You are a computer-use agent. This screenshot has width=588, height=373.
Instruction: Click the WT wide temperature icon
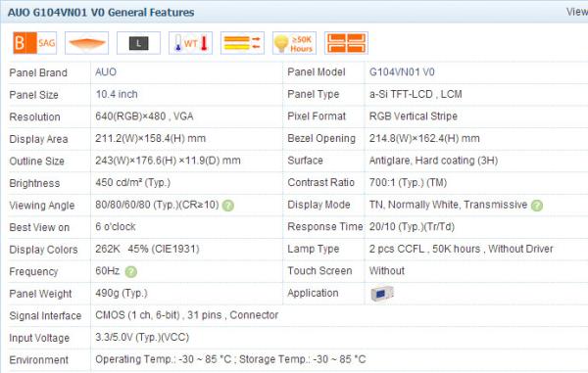pyautogui.click(x=190, y=43)
